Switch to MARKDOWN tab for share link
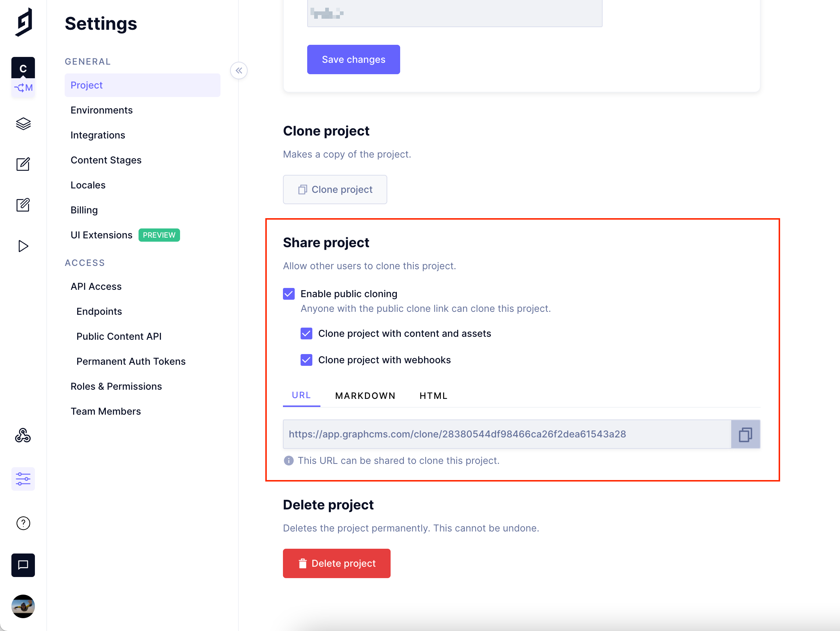Viewport: 840px width, 631px height. click(x=365, y=395)
